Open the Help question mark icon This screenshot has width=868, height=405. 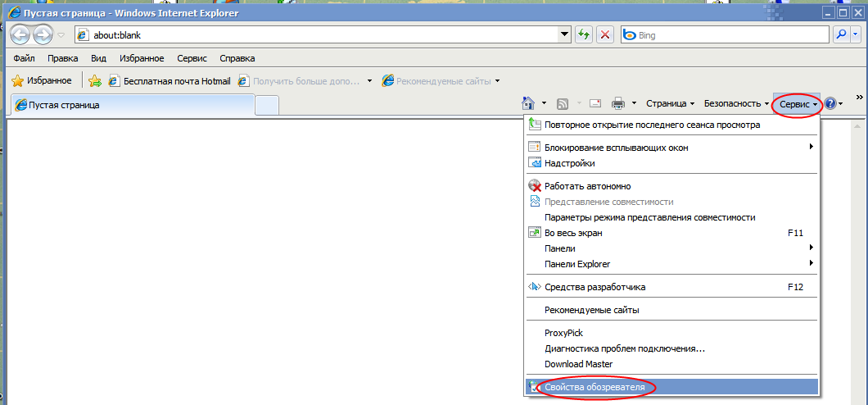(x=830, y=103)
